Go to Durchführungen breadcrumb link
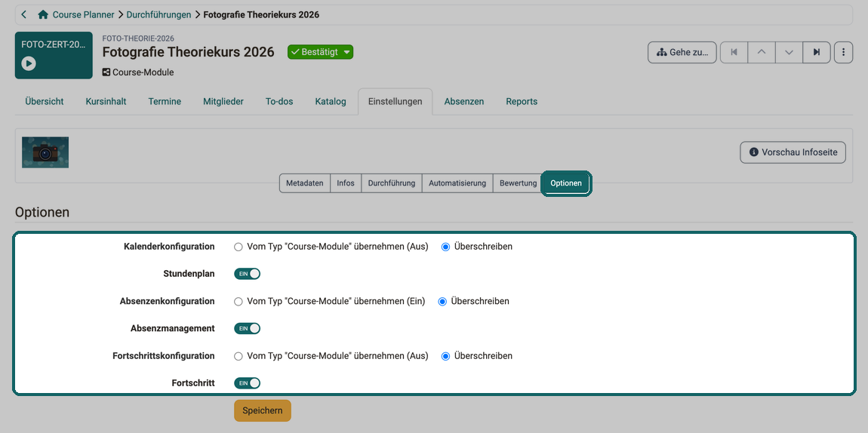 point(159,15)
